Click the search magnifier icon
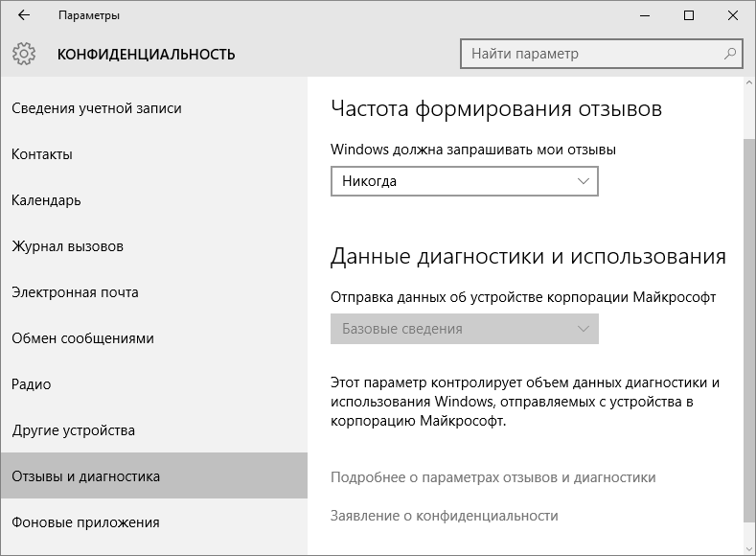The width and height of the screenshot is (756, 556). click(x=730, y=54)
